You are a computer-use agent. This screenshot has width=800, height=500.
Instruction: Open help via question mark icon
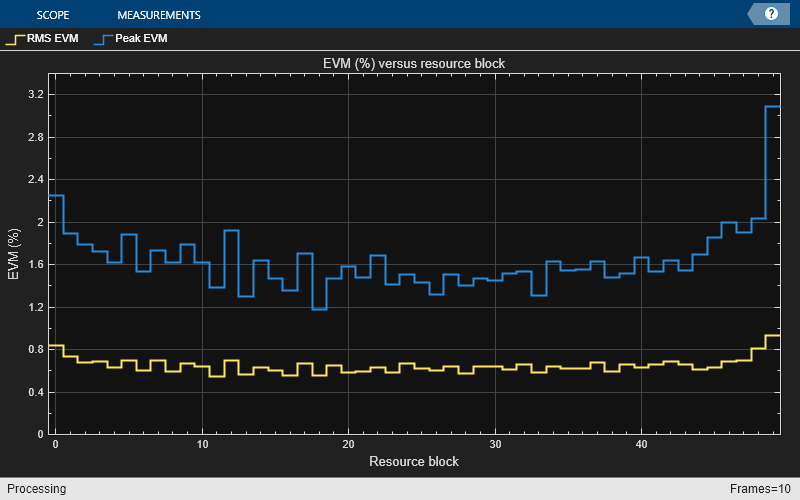(x=771, y=14)
